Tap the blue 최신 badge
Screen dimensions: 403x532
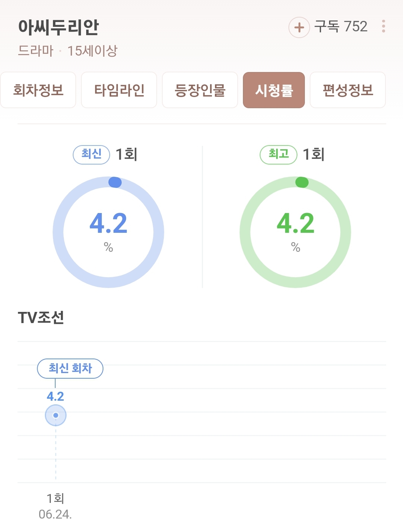pos(91,154)
